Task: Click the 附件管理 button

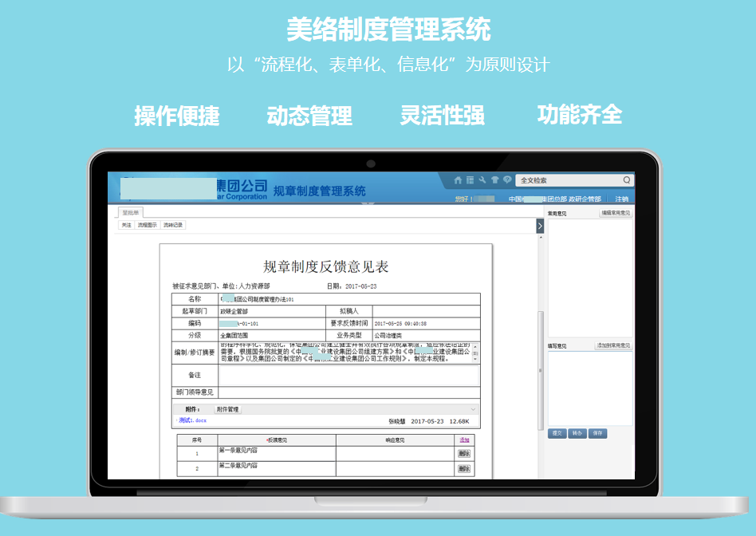Action: point(227,409)
